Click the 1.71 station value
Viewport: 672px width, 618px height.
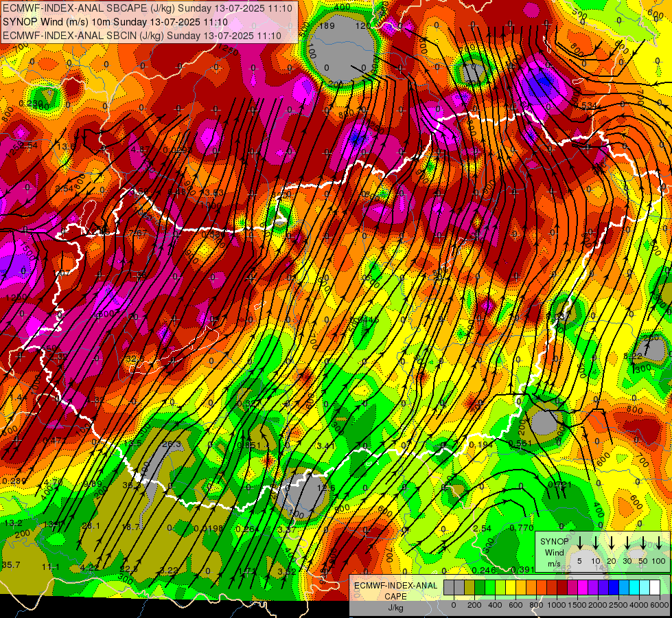pos(247,571)
